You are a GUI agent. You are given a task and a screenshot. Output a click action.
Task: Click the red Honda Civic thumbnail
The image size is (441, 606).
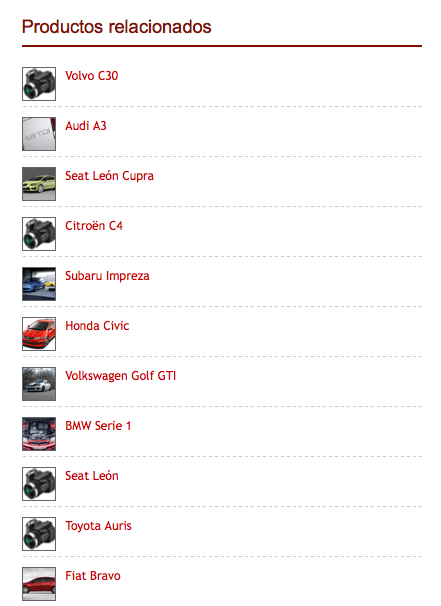coord(39,334)
